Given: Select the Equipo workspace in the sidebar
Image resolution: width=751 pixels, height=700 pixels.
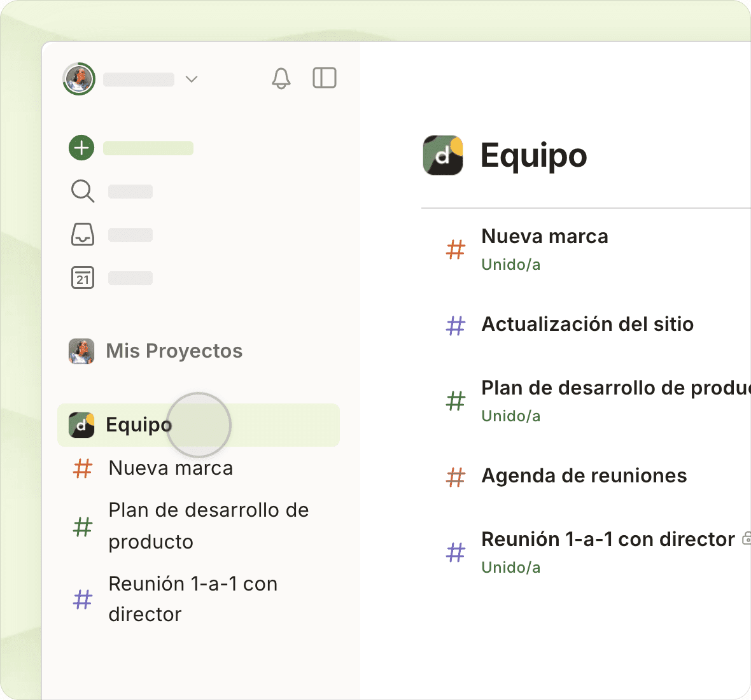Looking at the screenshot, I should (x=138, y=424).
